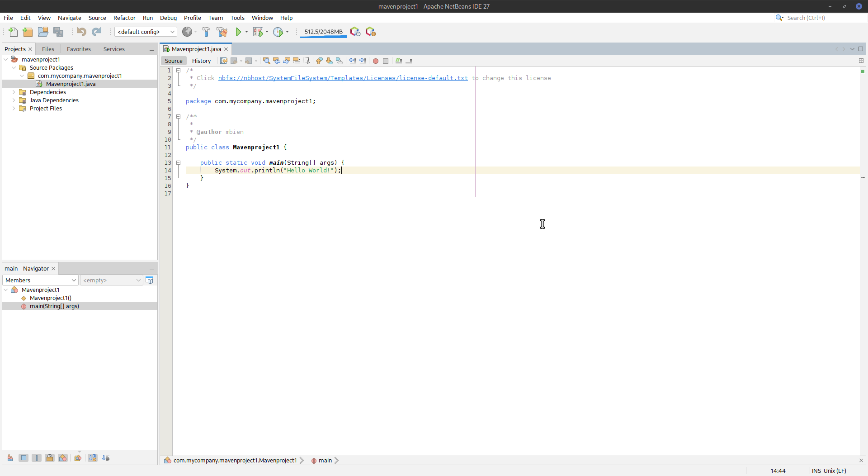Click Clean and Build Project icon
Viewport: 868px width, 476px height.
[x=222, y=32]
